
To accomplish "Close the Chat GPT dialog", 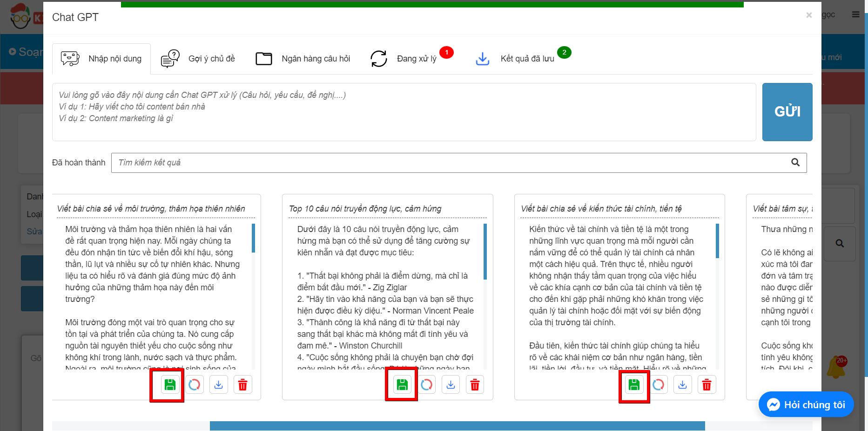I will (x=809, y=15).
